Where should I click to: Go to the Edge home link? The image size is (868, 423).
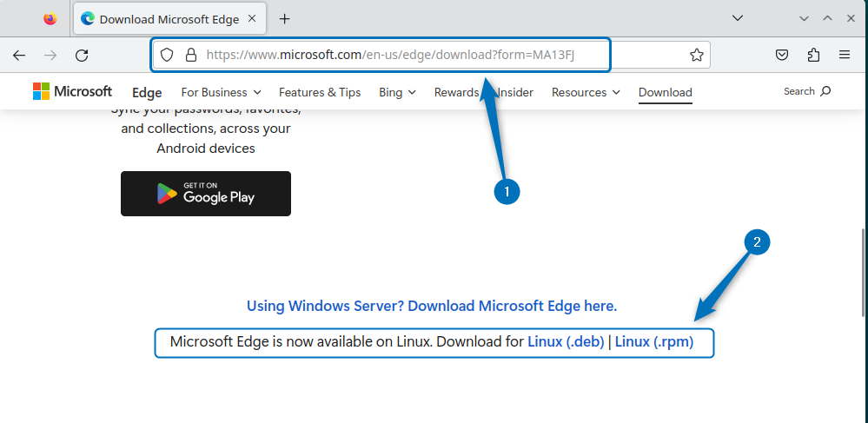click(147, 92)
